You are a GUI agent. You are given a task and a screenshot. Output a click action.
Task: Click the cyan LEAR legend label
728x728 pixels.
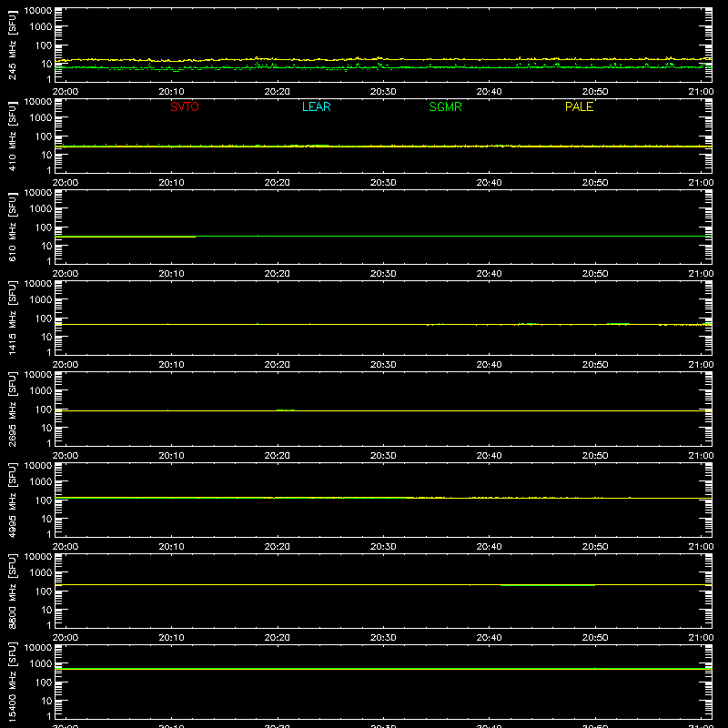(x=316, y=106)
